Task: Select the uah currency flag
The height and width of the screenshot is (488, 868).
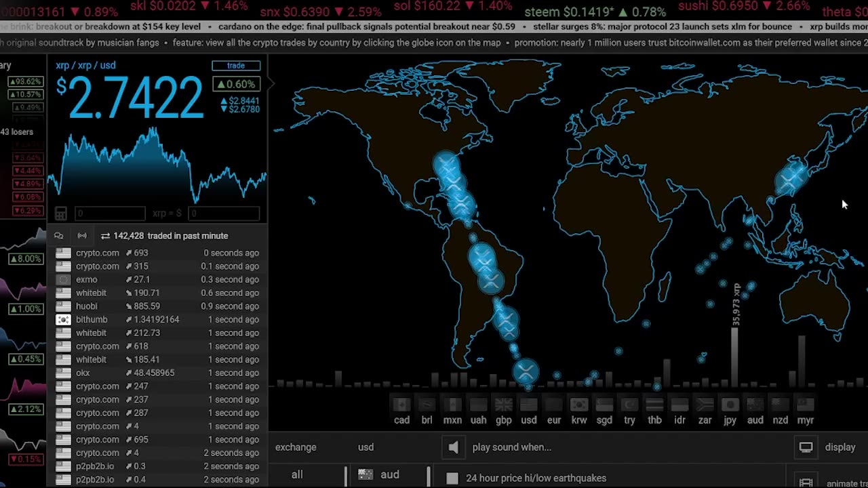Action: click(x=478, y=405)
